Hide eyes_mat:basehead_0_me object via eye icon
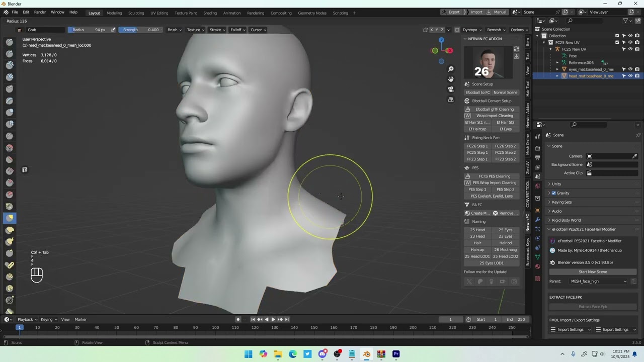The image size is (644, 362). click(x=630, y=69)
